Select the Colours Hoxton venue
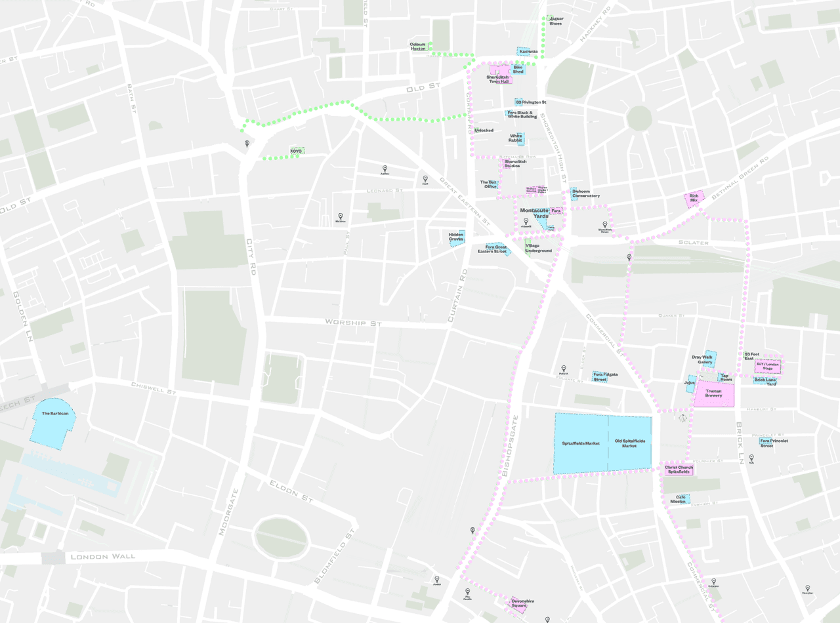The image size is (840, 623). point(419,46)
